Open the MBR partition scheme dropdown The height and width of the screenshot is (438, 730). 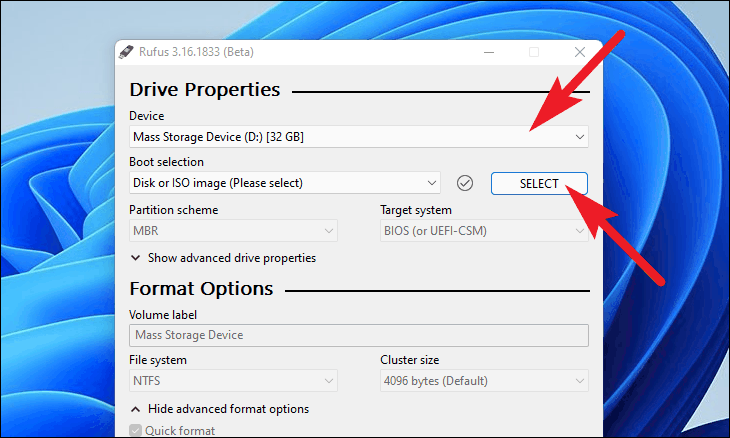click(233, 231)
